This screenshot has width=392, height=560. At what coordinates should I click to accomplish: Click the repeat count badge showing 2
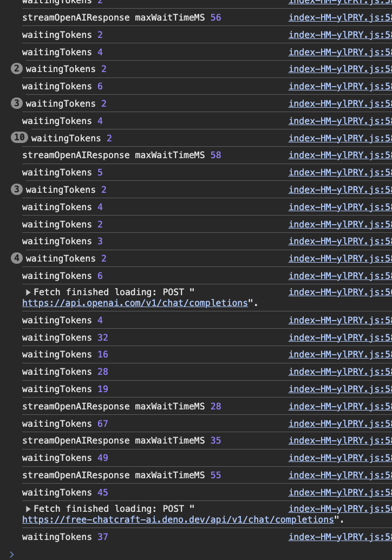[x=17, y=69]
